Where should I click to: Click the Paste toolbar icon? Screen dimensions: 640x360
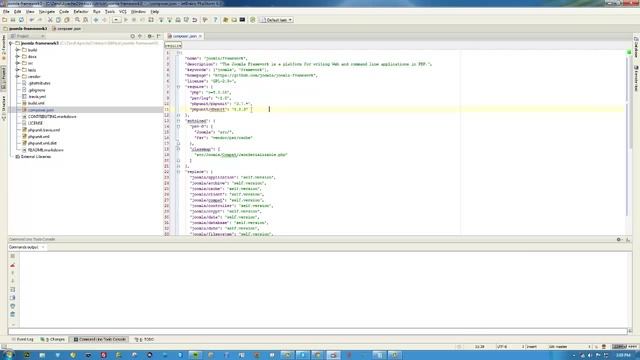click(x=67, y=20)
